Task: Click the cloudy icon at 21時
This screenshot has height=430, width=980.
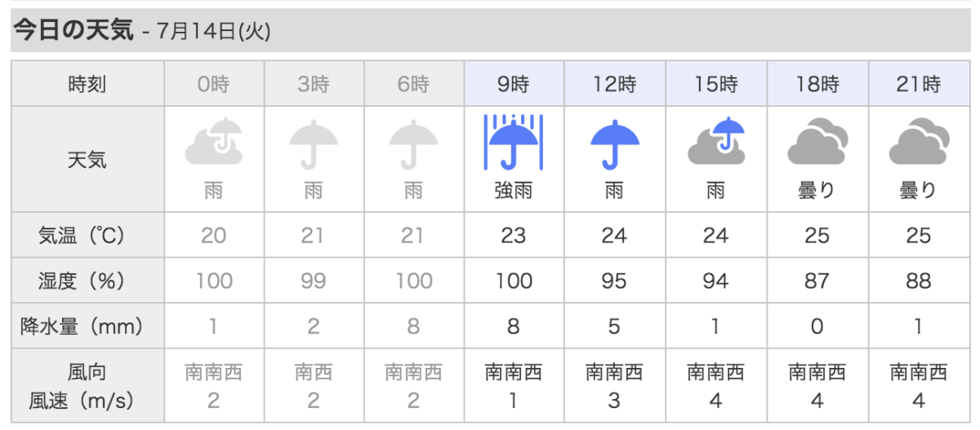Action: [918, 142]
